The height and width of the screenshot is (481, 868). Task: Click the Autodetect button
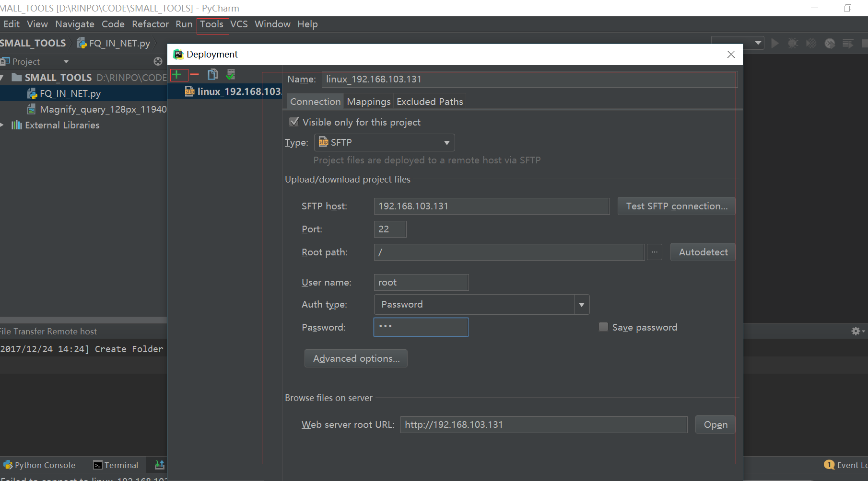(x=703, y=252)
